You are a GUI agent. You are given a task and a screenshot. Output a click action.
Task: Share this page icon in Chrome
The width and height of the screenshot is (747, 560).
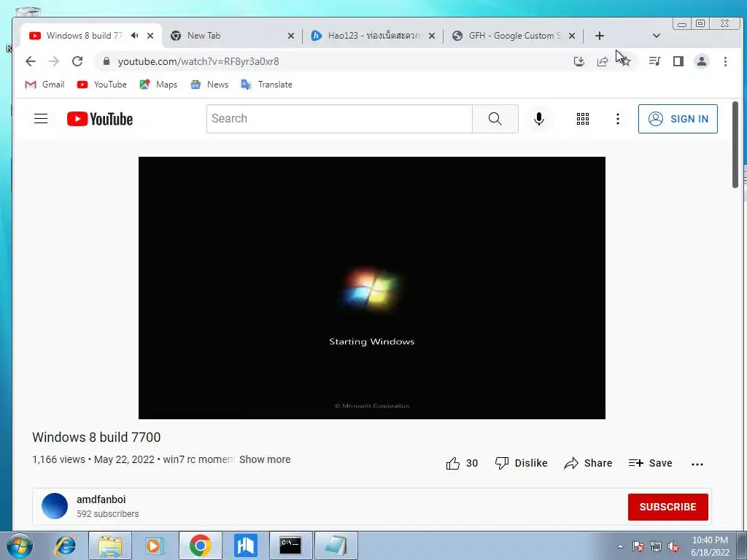click(x=602, y=61)
